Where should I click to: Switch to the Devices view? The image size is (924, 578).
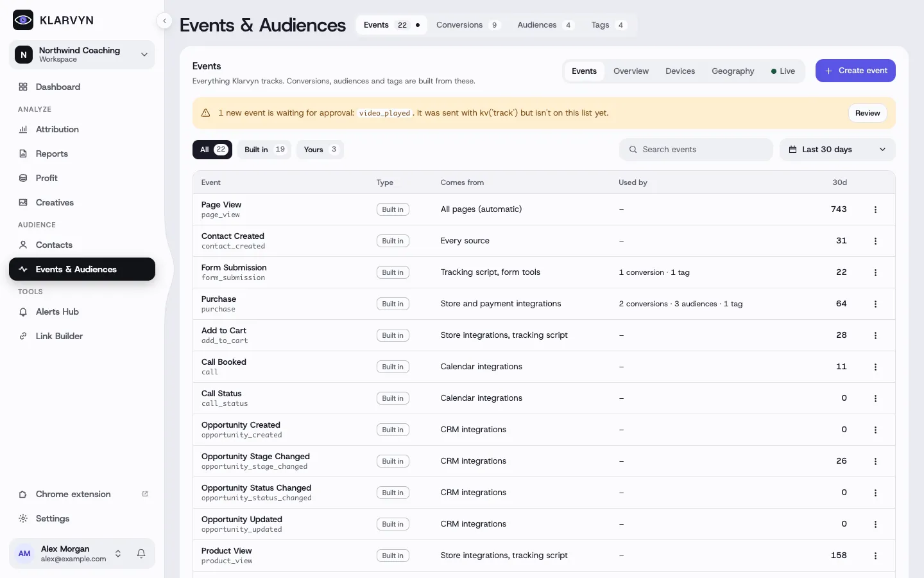pos(680,71)
